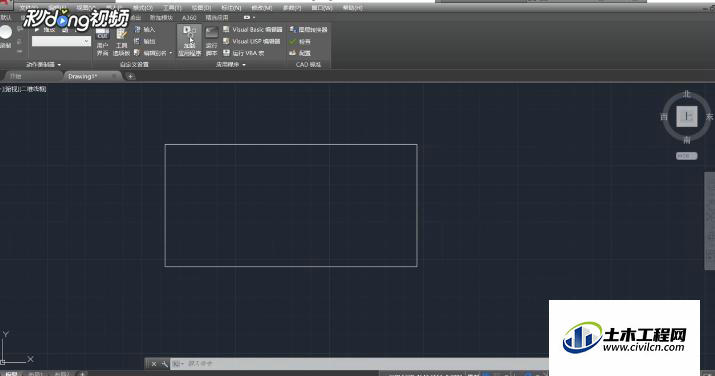
Task: Click the Run VBA macro button
Action: pos(244,53)
